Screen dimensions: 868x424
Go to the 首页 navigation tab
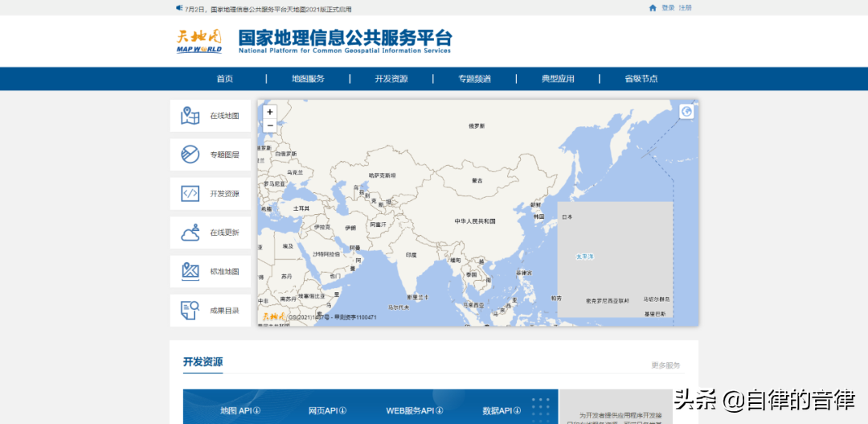click(225, 79)
